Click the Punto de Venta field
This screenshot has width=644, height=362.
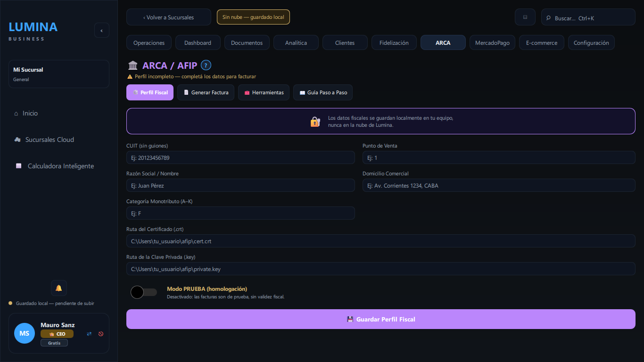coord(499,157)
